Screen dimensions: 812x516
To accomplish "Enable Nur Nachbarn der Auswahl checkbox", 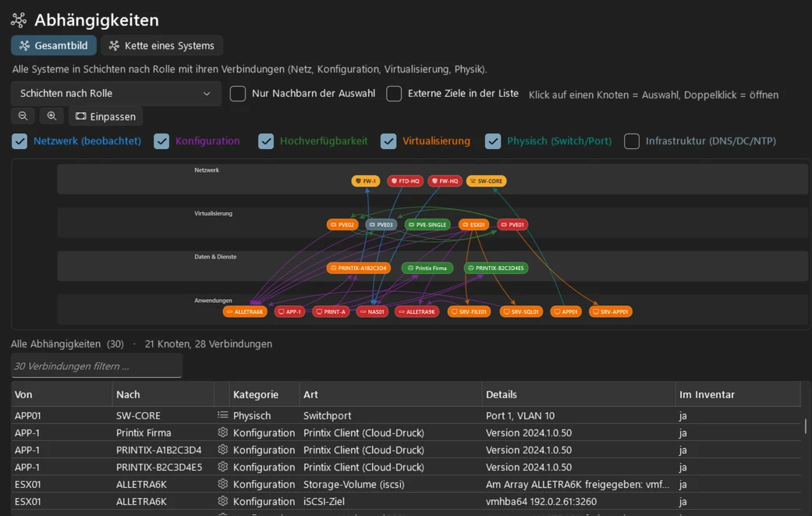I will coord(238,94).
